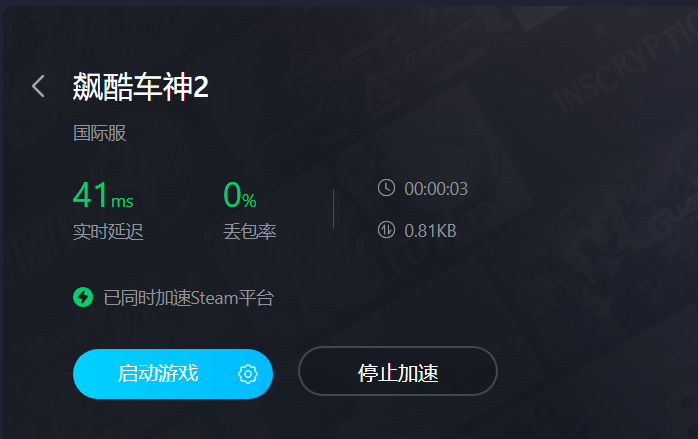This screenshot has width=698, height=439.
Task: Click the 0.81KB traffic readout
Action: [x=430, y=231]
